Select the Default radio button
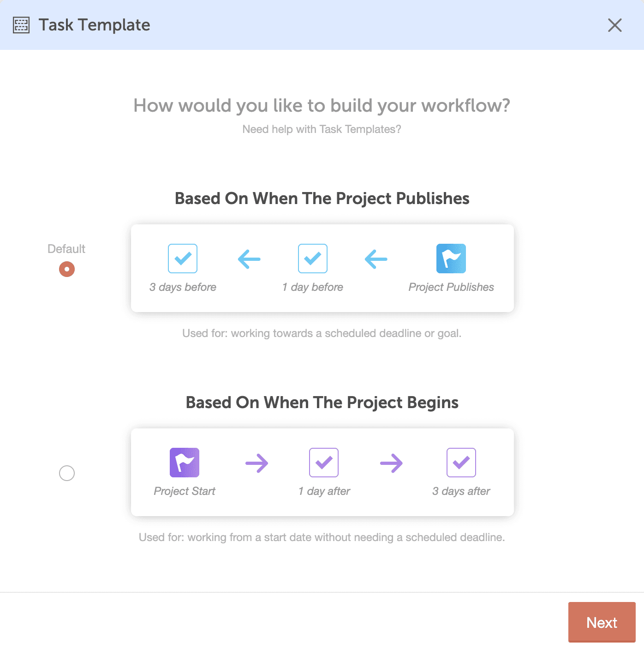 coord(66,268)
